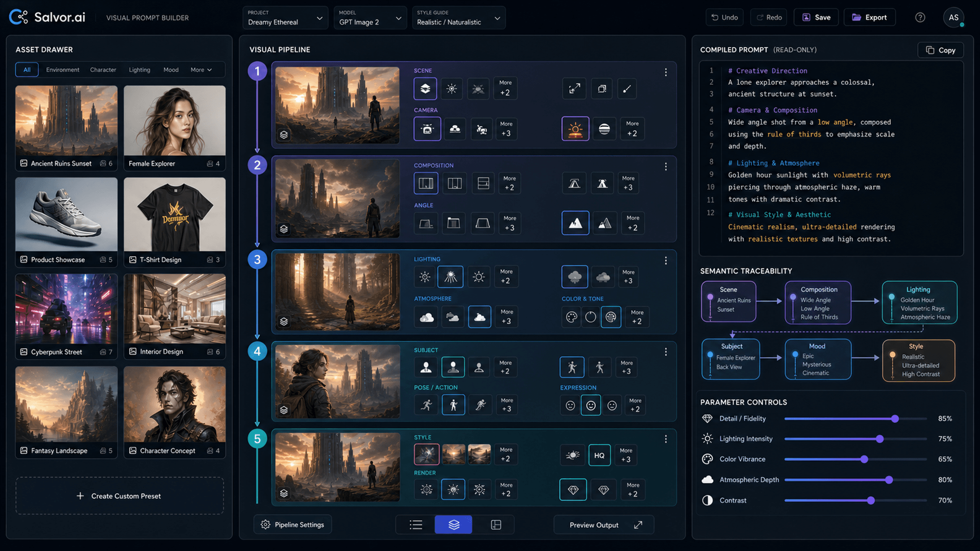Expand More +2 under Expression
Viewport: 980px width, 551px height.
(635, 405)
